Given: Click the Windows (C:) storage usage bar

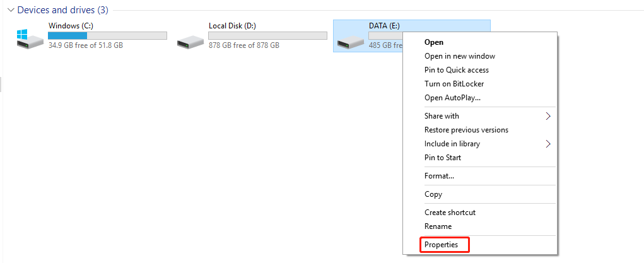Looking at the screenshot, I should pyautogui.click(x=107, y=36).
